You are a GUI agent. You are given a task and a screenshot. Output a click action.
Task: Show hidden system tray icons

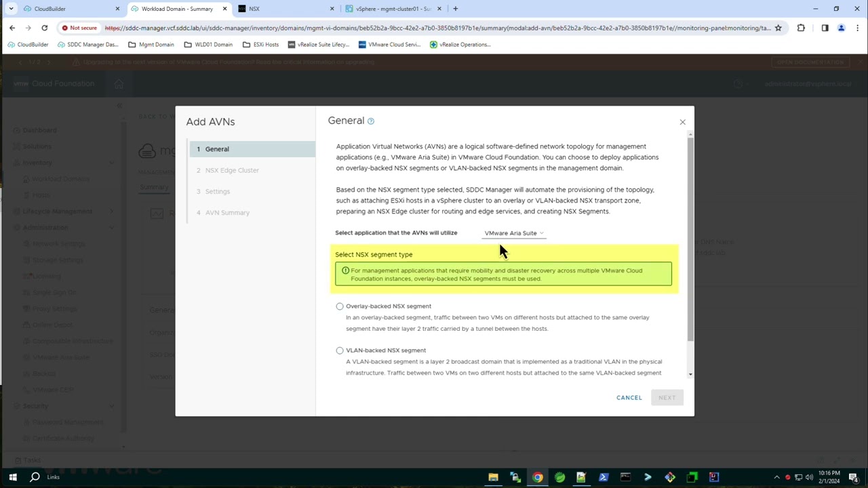coord(776,477)
